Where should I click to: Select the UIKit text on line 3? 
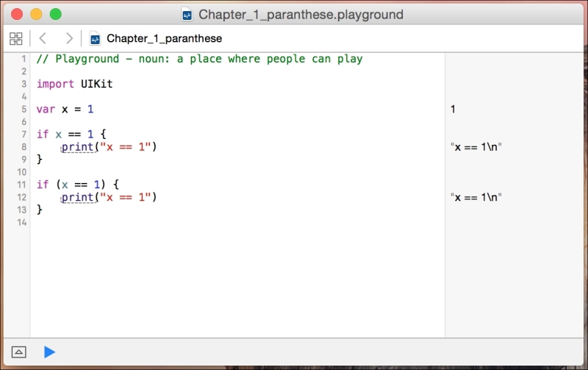click(x=97, y=84)
